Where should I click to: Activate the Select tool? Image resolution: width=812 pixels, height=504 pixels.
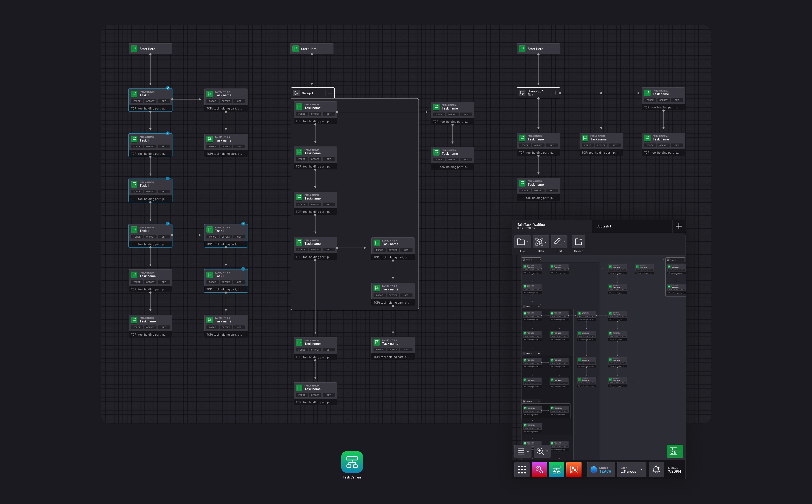tap(578, 242)
